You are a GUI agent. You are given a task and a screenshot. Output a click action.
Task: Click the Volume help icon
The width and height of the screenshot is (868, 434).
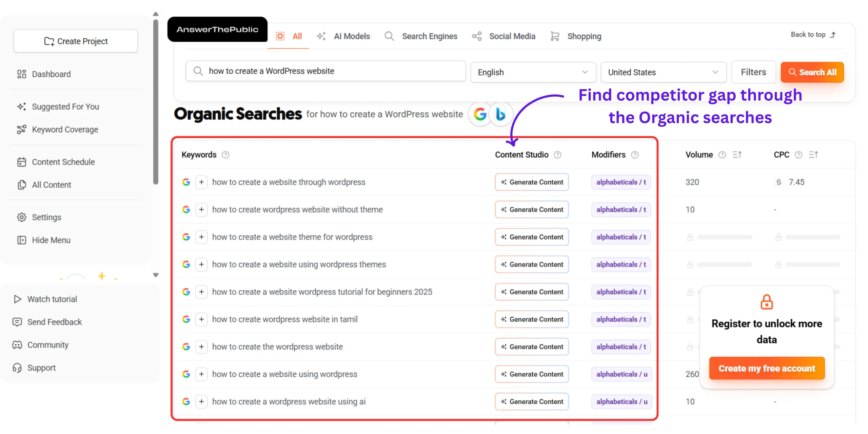[x=722, y=155]
